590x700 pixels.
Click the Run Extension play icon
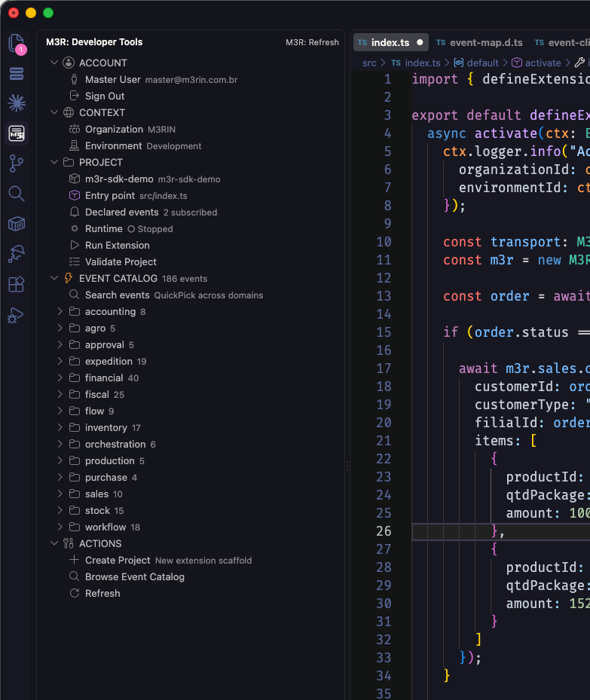(75, 245)
